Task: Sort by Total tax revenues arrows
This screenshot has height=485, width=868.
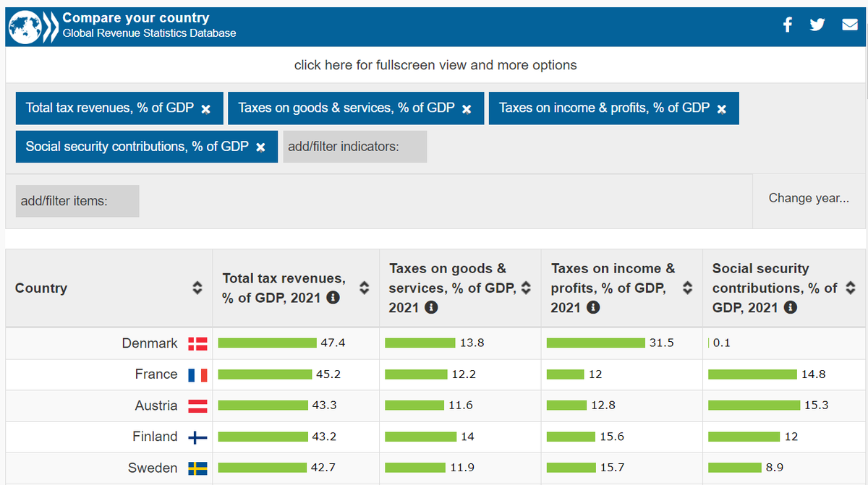Action: coord(365,288)
